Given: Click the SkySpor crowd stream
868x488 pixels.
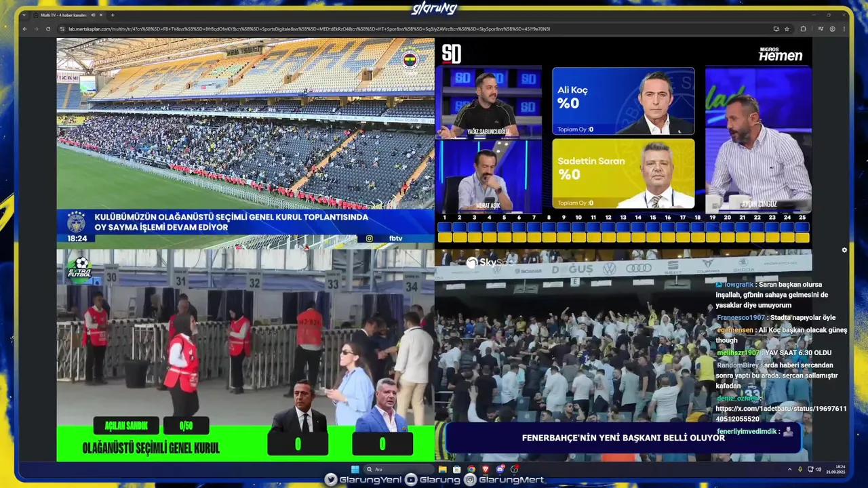Looking at the screenshot, I should pyautogui.click(x=623, y=355).
